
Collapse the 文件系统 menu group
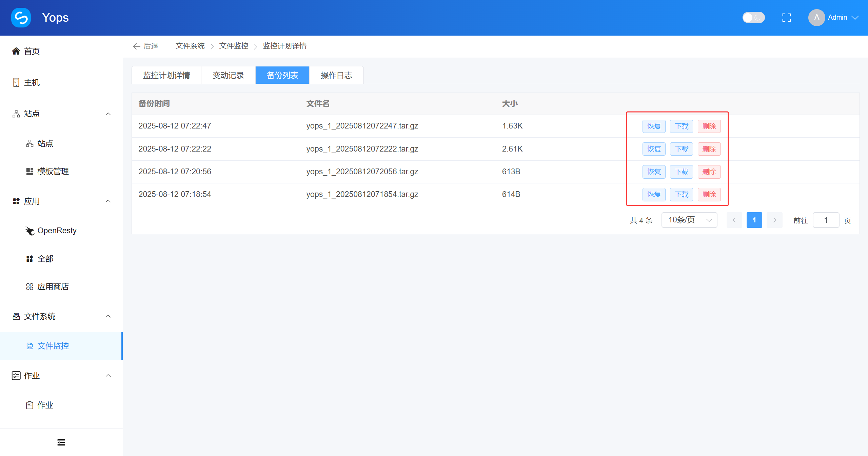pyautogui.click(x=108, y=316)
